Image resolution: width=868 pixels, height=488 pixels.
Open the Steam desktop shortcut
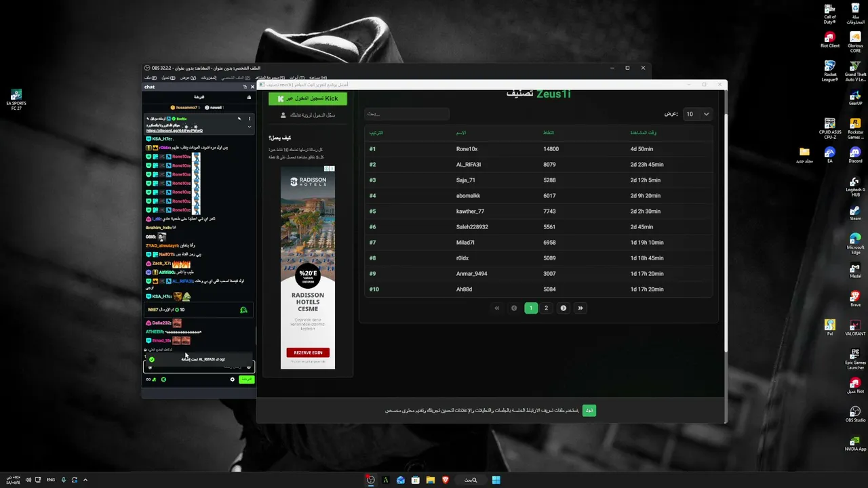[x=855, y=213]
